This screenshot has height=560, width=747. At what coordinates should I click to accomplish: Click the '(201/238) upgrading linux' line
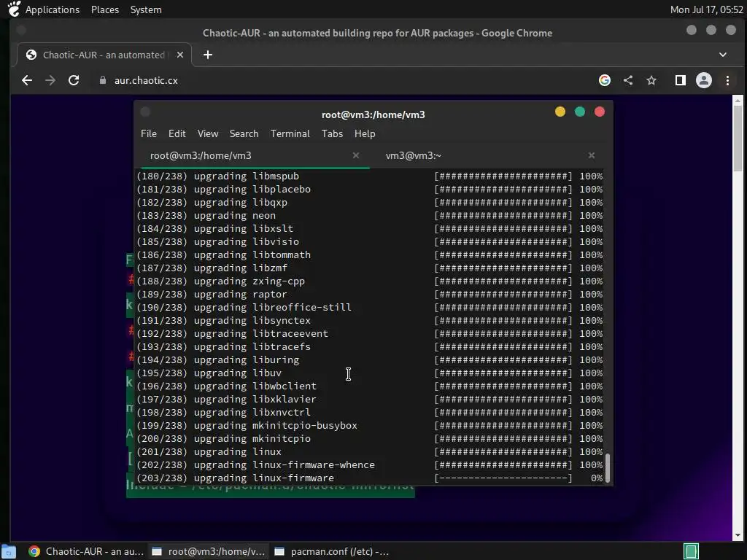[x=209, y=452]
